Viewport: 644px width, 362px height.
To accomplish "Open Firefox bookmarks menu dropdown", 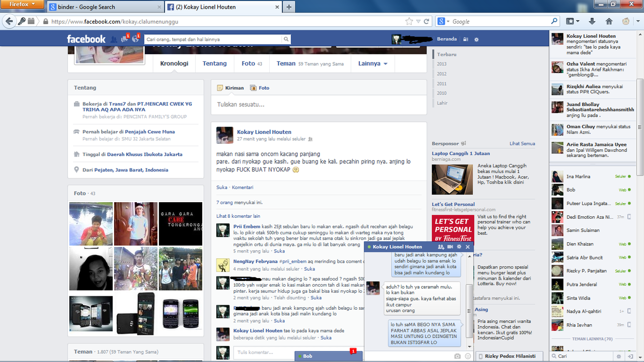I will click(573, 21).
